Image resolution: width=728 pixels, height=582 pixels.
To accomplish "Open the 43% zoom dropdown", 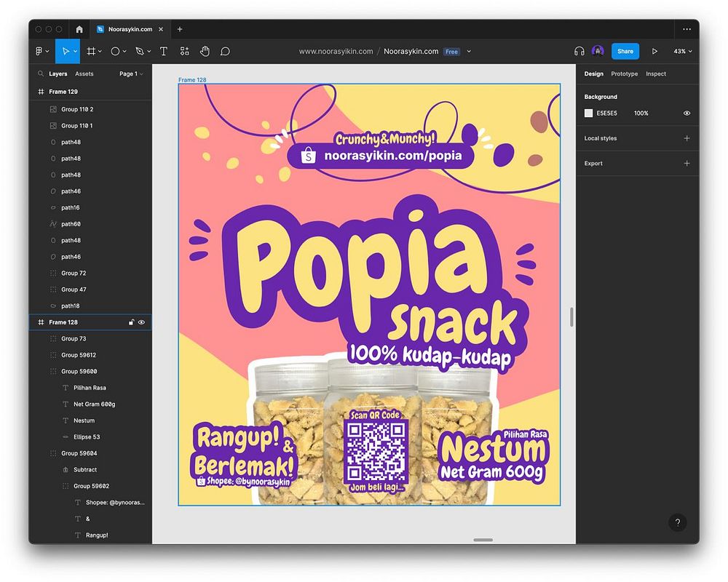I will click(683, 51).
